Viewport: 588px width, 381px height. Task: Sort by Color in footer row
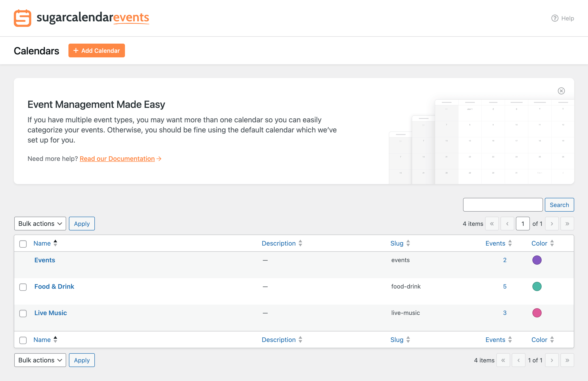(539, 339)
